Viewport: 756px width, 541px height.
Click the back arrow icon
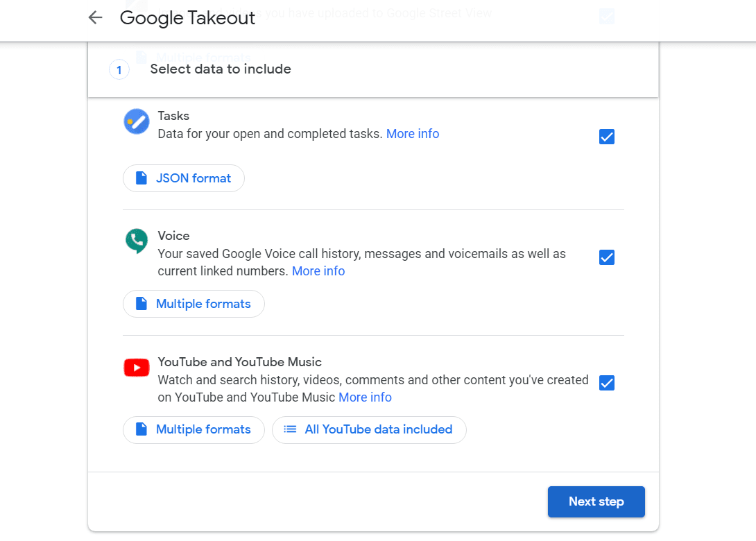[95, 17]
